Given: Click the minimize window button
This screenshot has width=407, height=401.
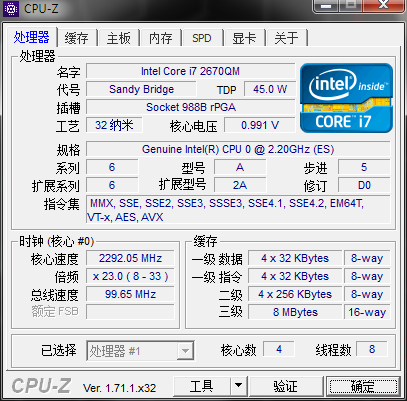Looking at the screenshot, I should coord(326,6).
